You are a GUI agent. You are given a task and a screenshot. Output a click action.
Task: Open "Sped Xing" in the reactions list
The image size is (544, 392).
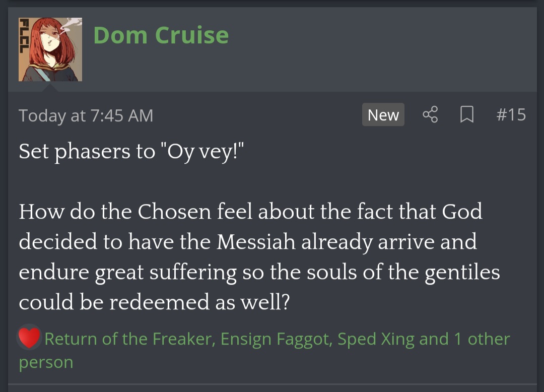pyautogui.click(x=376, y=339)
